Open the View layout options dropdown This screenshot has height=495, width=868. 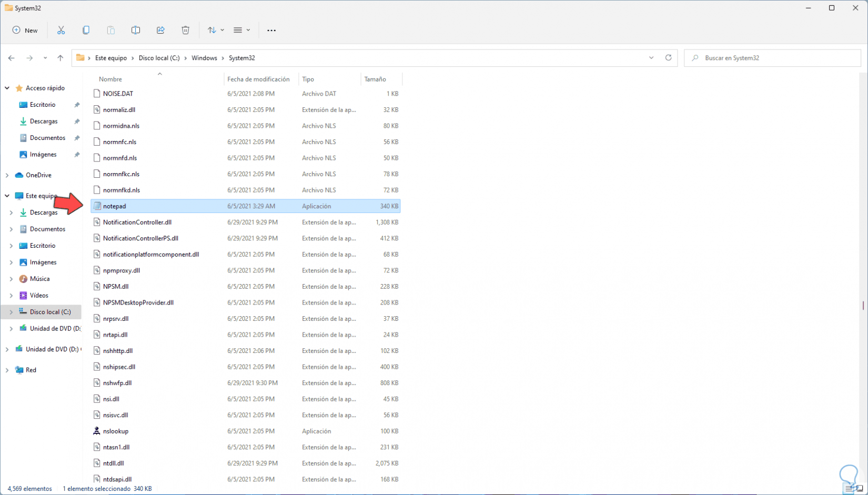click(x=242, y=31)
